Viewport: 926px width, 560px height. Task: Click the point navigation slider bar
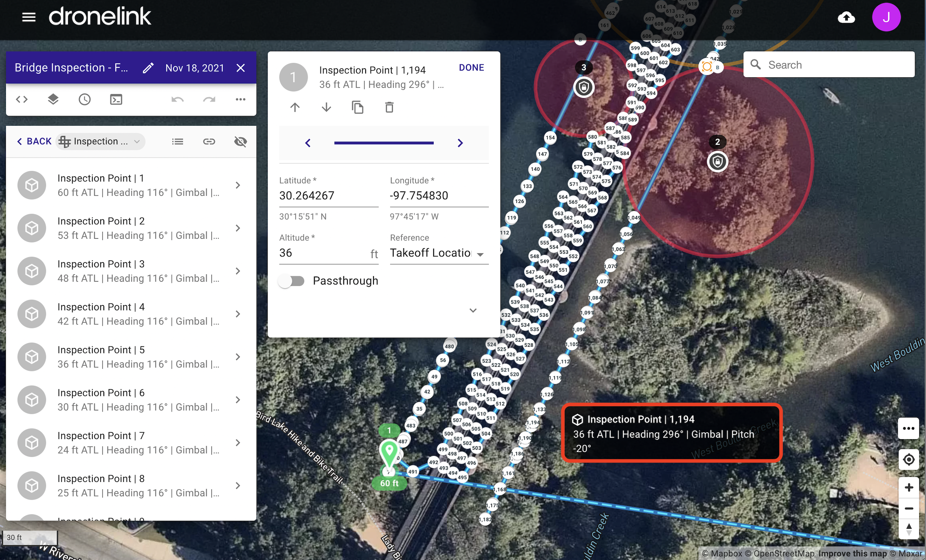click(x=384, y=143)
